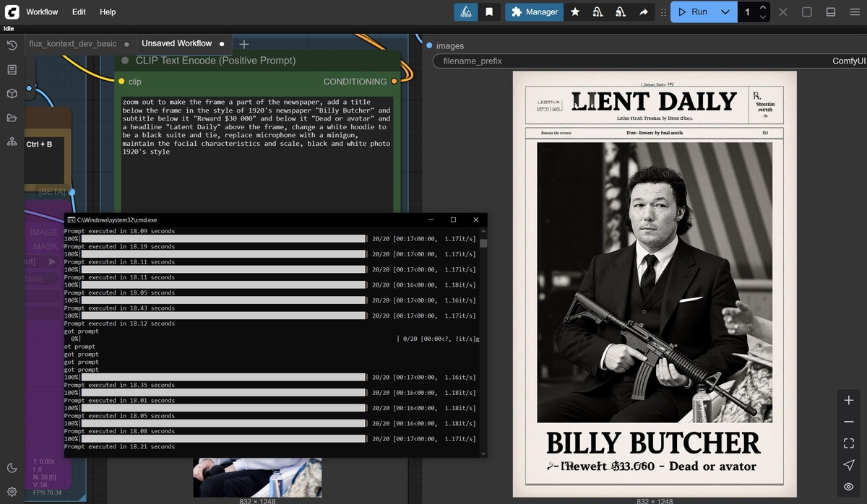
Task: Toggle the bottom panel icon
Action: point(831,12)
